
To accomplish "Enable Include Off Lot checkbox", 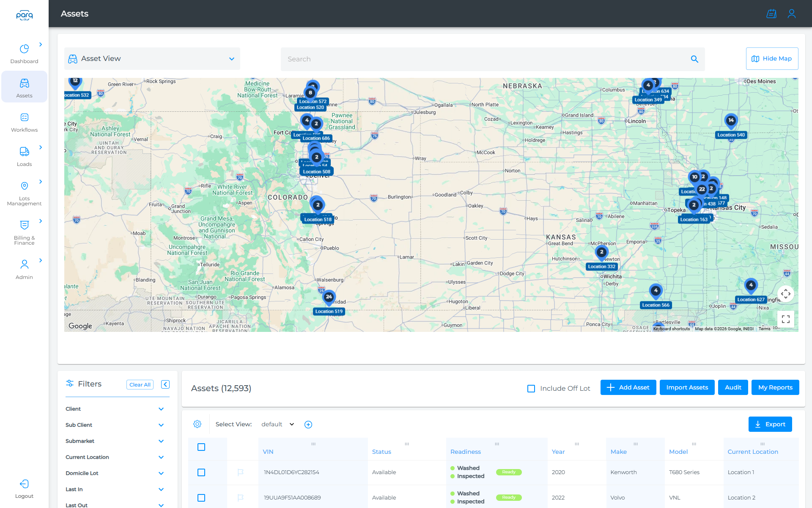I will click(x=531, y=389).
